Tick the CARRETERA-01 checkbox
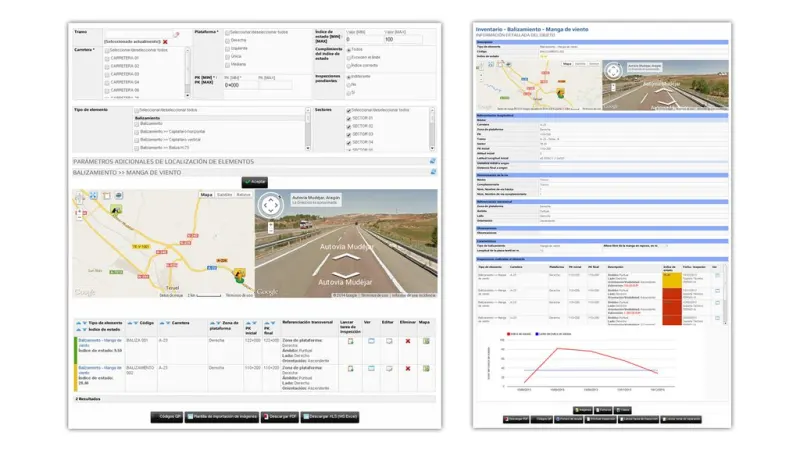The width and height of the screenshot is (800, 450). click(x=107, y=59)
